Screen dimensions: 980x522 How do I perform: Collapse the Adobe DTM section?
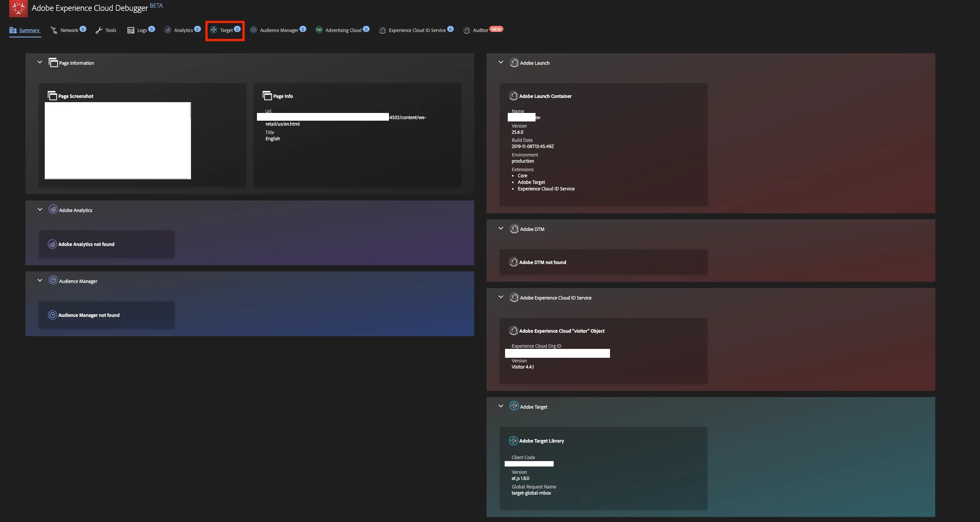tap(501, 228)
